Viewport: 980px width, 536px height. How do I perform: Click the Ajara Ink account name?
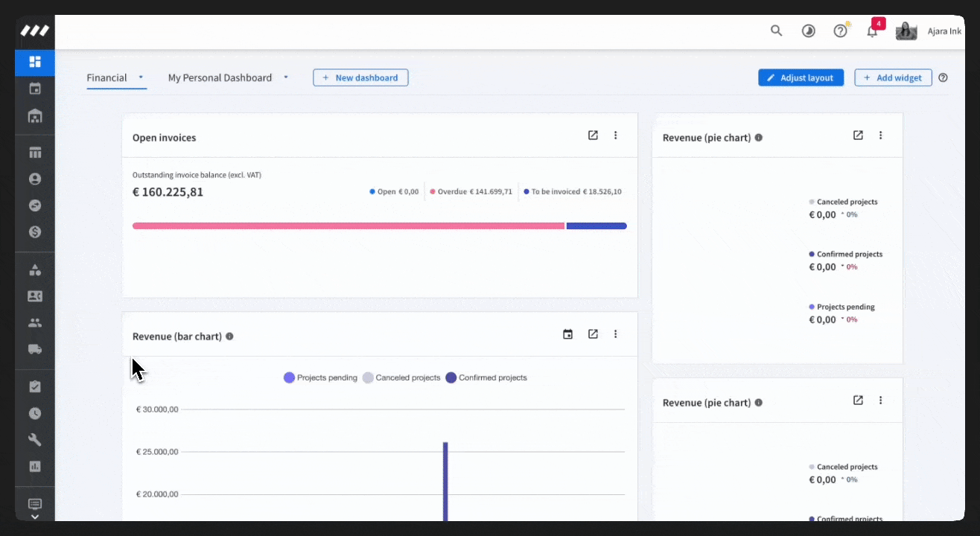[944, 31]
